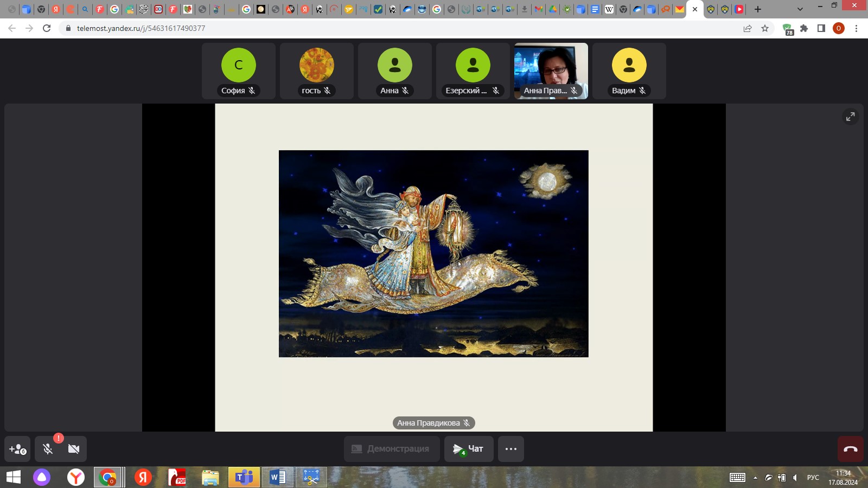
Task: Switch to the YouTube tab
Action: point(739,9)
